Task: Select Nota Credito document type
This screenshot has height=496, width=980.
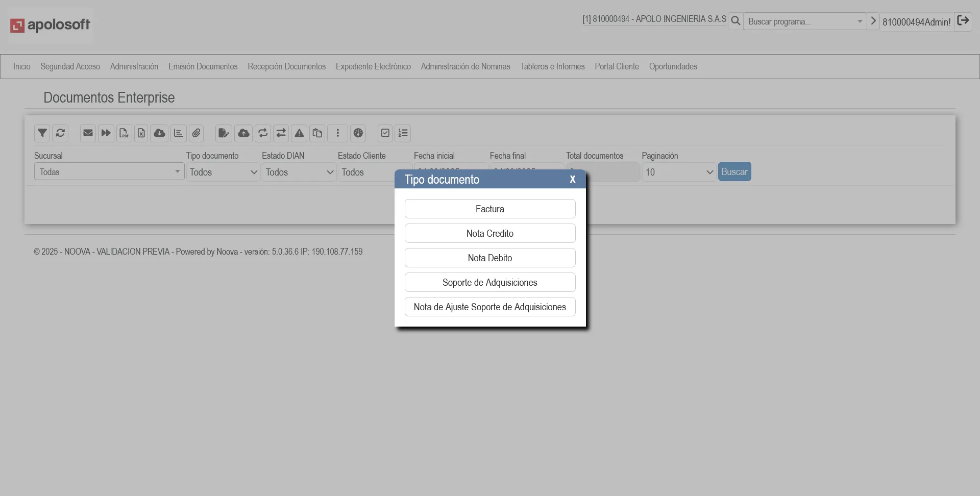Action: (489, 233)
